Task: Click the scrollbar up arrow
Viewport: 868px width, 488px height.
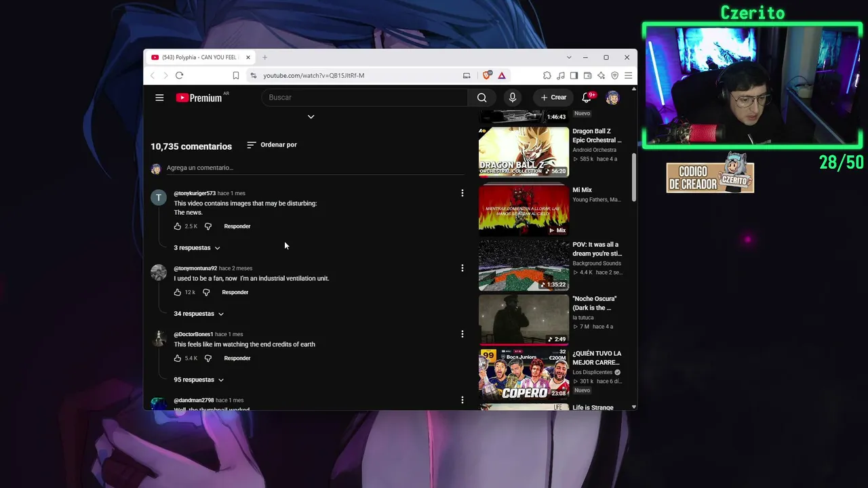Action: click(x=634, y=88)
